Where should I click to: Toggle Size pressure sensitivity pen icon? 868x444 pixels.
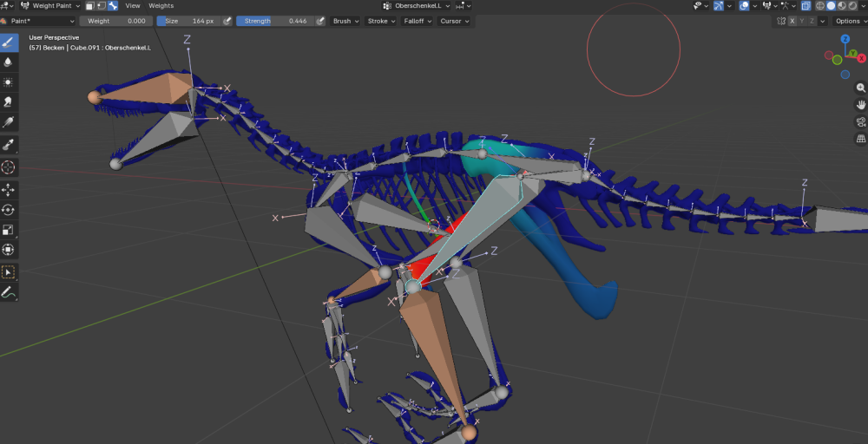tap(227, 21)
